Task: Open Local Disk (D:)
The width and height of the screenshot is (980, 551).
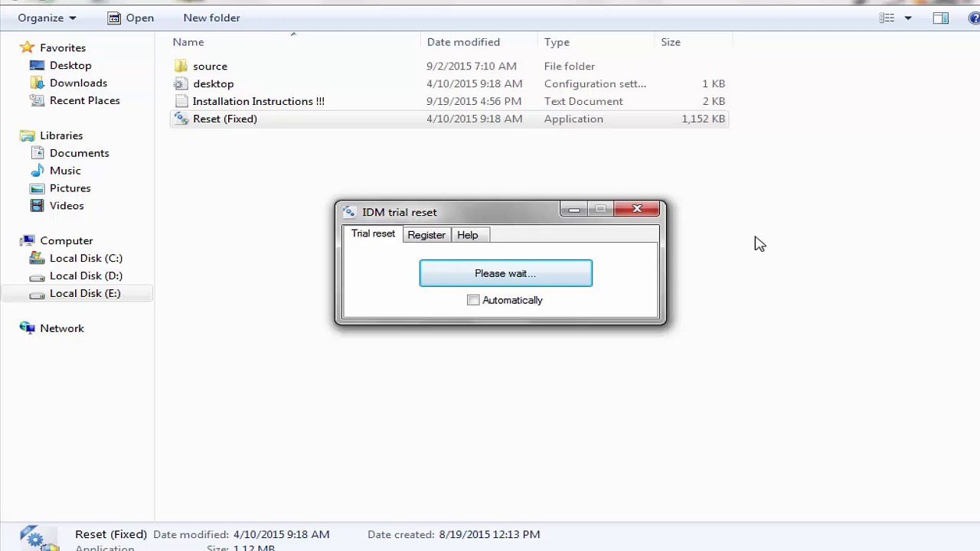Action: pos(86,275)
